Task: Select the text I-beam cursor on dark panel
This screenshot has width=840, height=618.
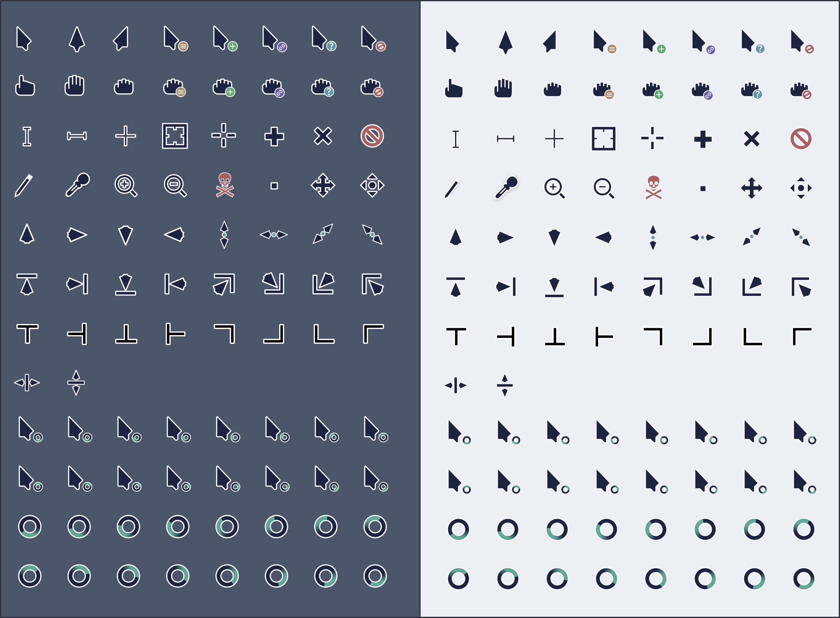Action: tap(27, 136)
